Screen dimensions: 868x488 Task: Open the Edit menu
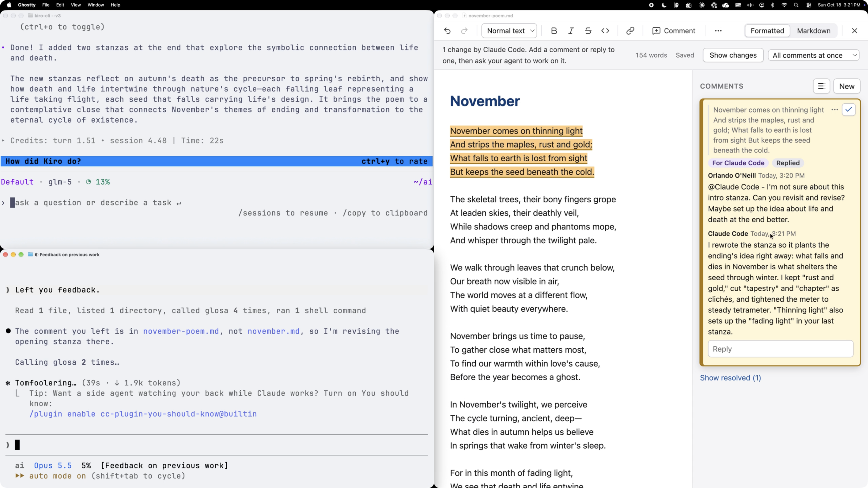click(x=60, y=5)
